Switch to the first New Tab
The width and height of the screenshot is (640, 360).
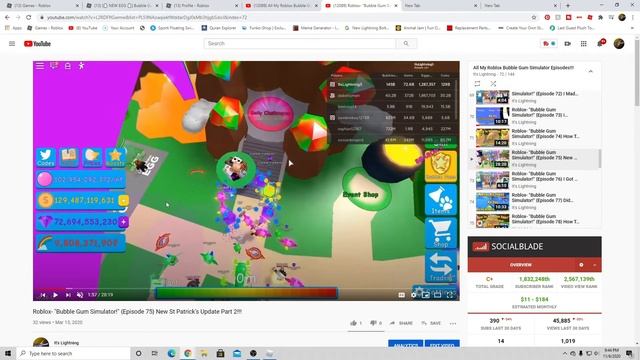click(440, 6)
